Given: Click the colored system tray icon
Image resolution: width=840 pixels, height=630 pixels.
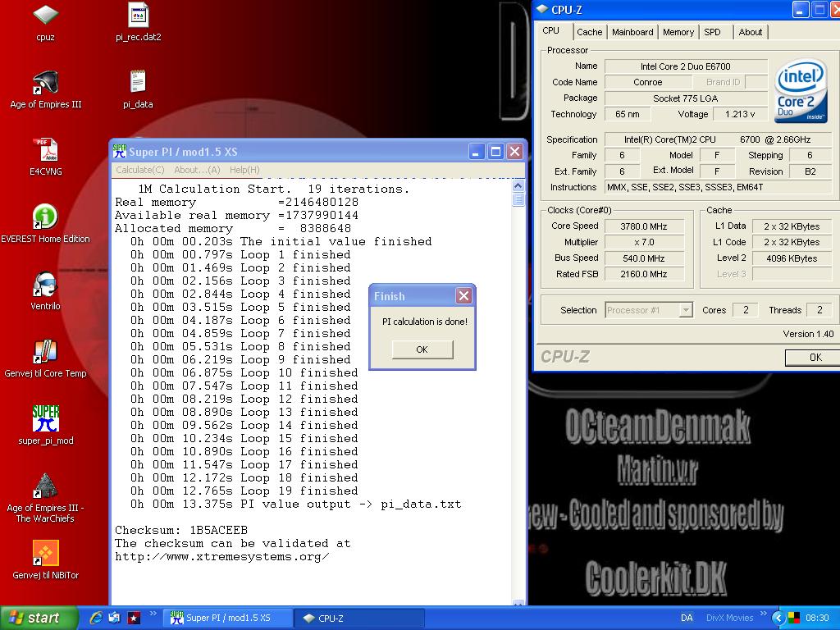Looking at the screenshot, I should (x=794, y=618).
